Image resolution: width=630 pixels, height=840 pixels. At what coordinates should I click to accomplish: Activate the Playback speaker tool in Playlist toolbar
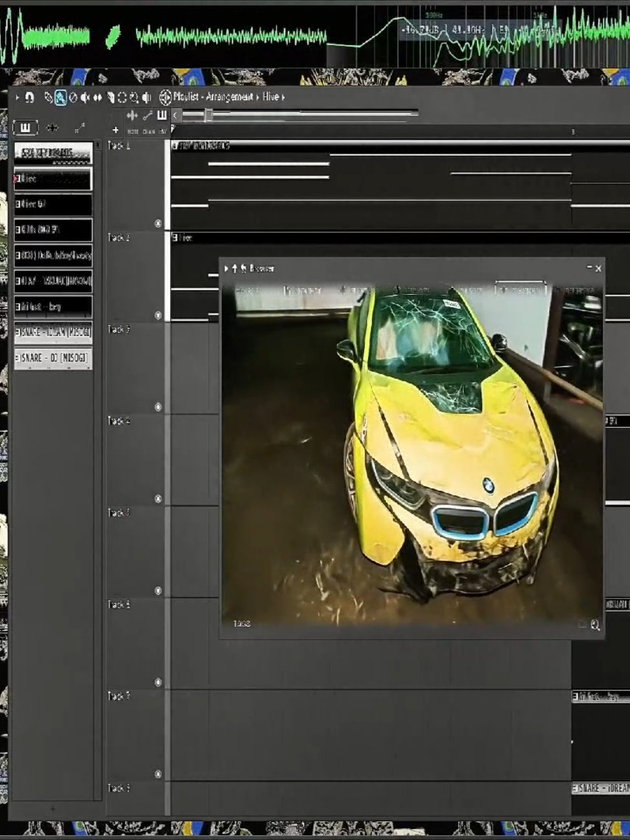(147, 97)
